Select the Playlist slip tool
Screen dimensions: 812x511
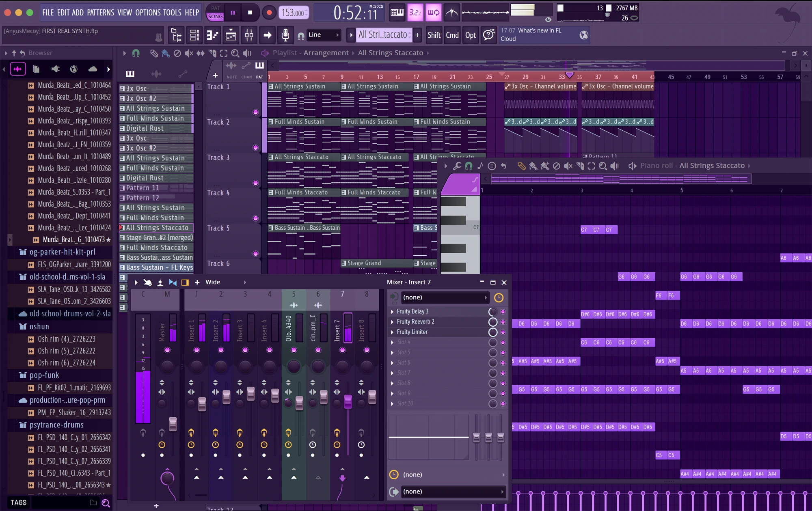coord(201,53)
